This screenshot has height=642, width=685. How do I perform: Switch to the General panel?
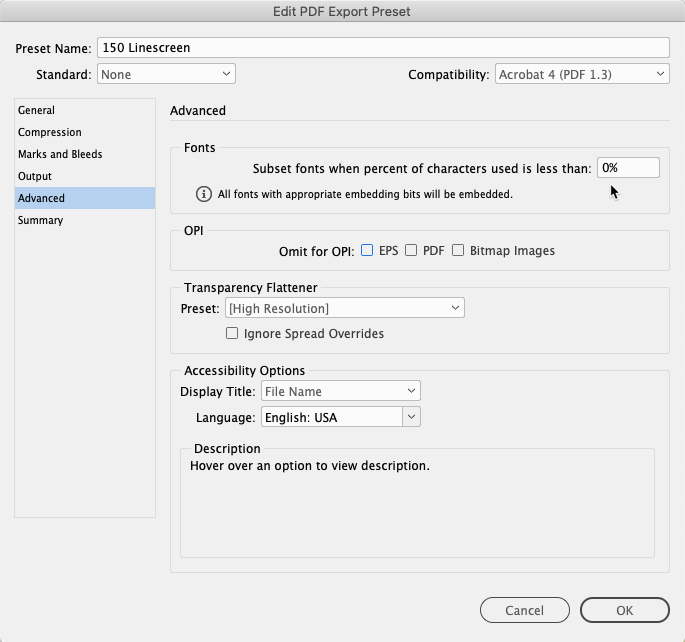(85, 110)
